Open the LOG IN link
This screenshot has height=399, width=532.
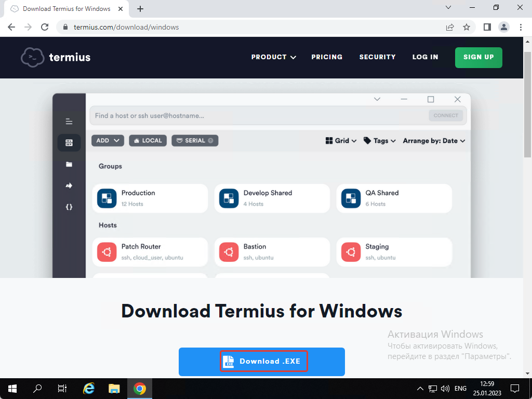(x=425, y=57)
